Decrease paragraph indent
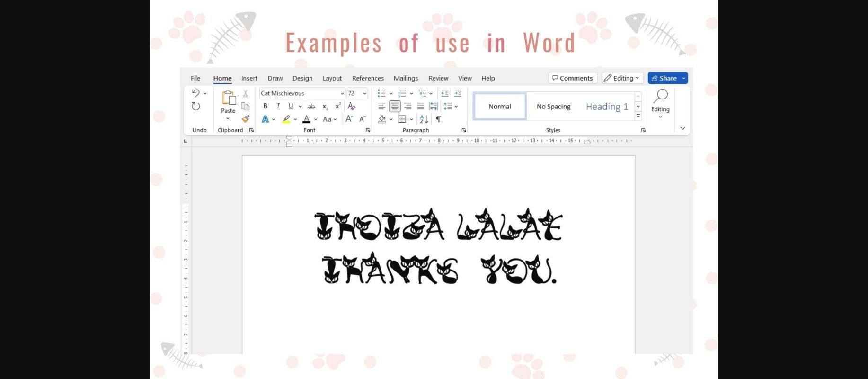The height and width of the screenshot is (379, 868). coord(445,93)
